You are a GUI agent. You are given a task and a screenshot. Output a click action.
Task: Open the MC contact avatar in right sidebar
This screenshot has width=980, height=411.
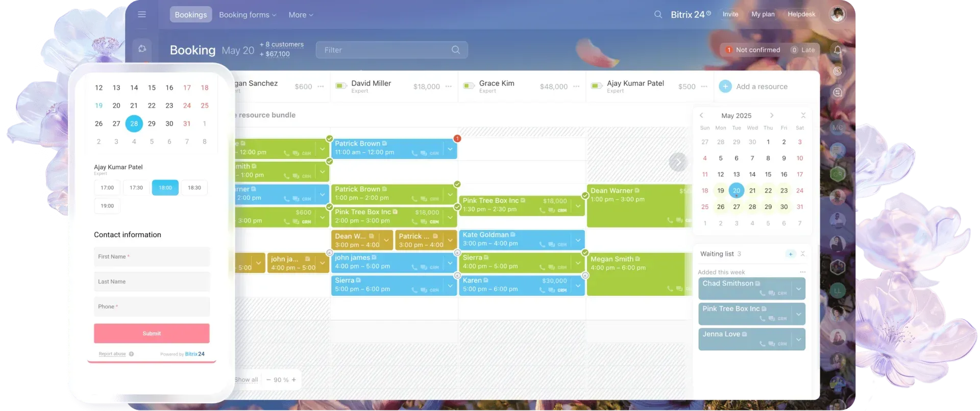click(x=838, y=127)
